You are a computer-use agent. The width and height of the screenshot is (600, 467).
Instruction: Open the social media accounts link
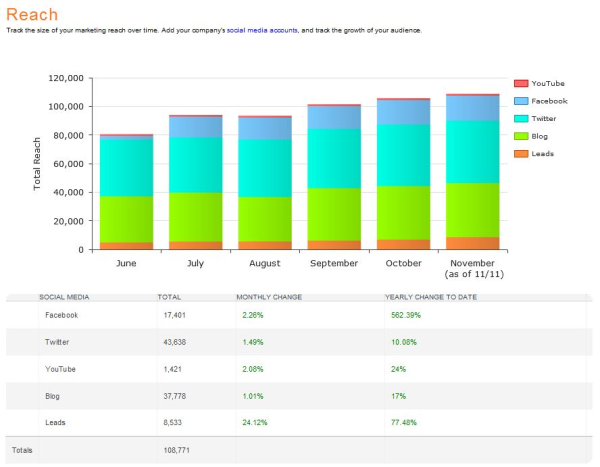click(262, 30)
